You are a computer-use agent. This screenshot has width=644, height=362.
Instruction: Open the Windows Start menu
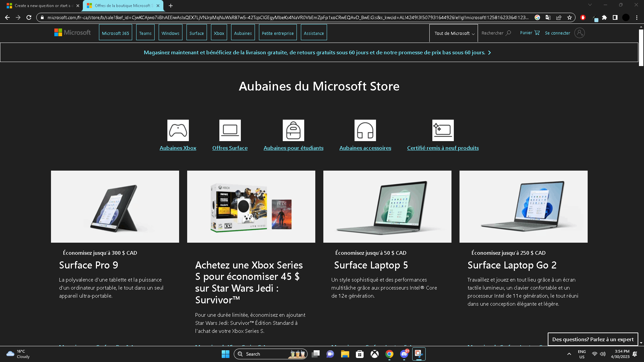coord(225,354)
